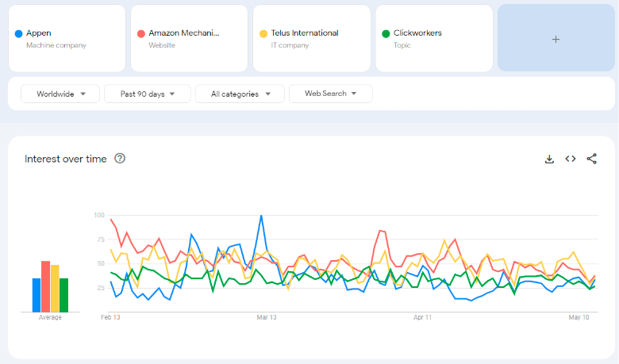
Task: Click the Machine company subtitle
Action: [x=56, y=45]
